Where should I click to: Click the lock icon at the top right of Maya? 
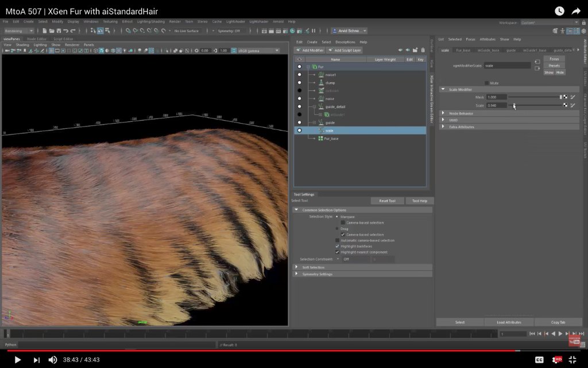(x=583, y=22)
